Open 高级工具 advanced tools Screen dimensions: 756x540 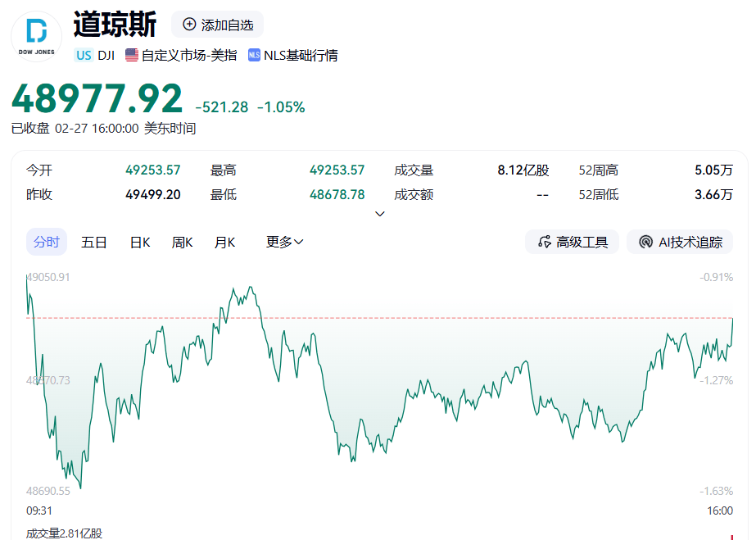coord(573,242)
